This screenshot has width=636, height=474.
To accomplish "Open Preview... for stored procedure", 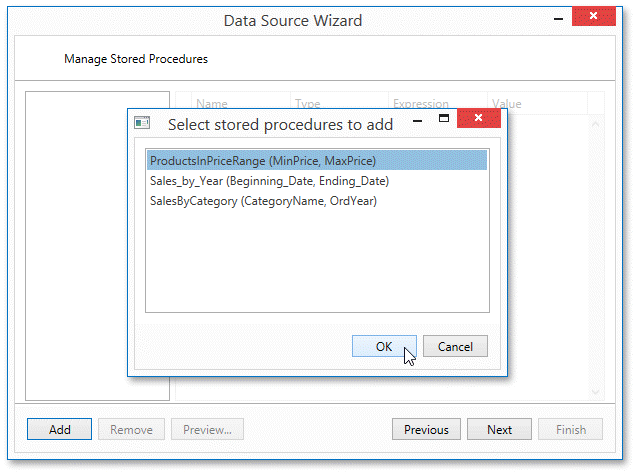I will point(207,429).
